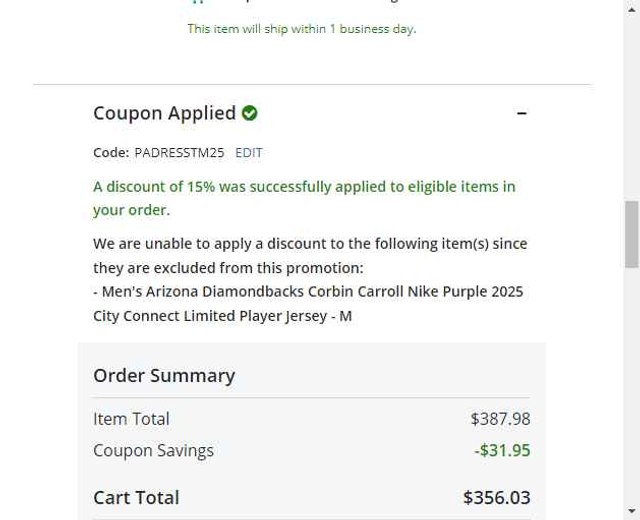Click the $356.03 cart total amount

pos(496,497)
